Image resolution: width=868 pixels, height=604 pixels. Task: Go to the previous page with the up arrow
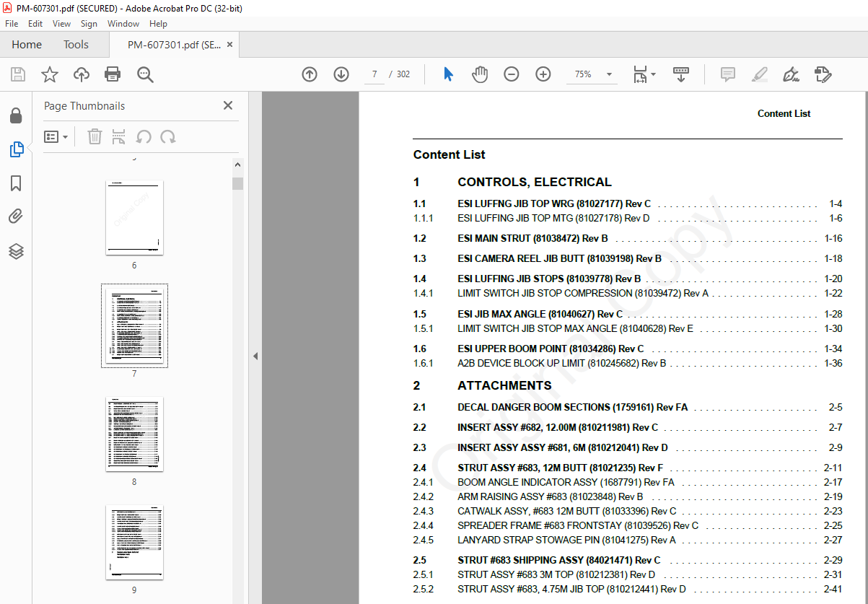(x=310, y=74)
